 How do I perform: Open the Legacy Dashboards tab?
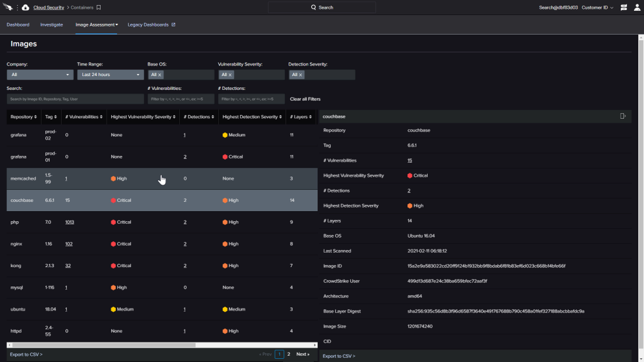tap(148, 25)
